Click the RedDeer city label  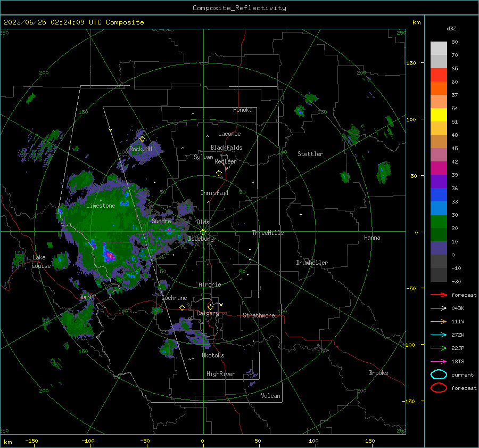click(226, 161)
